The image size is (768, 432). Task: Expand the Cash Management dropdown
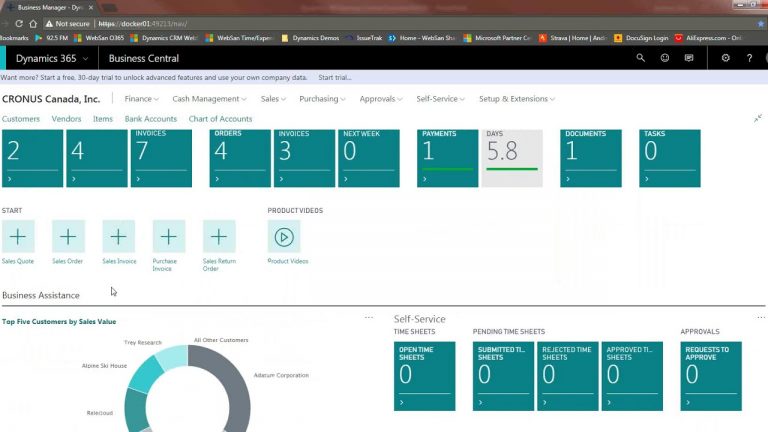coord(209,99)
